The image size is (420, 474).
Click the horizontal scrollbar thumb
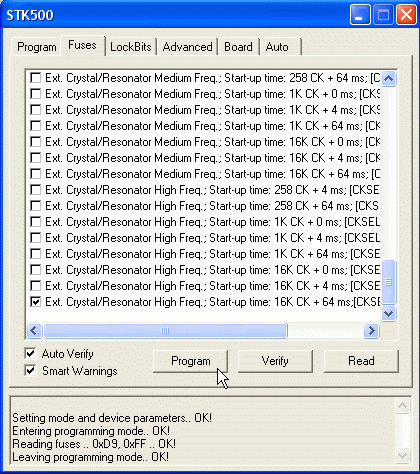coord(165,330)
